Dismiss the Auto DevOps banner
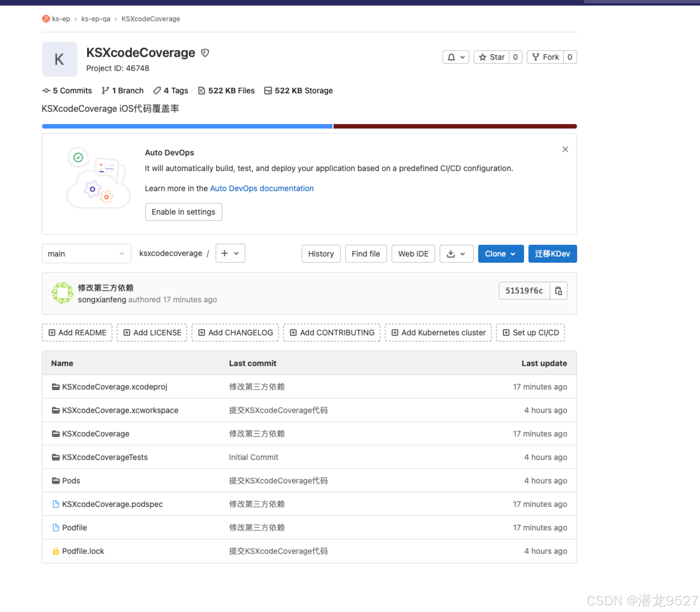The image size is (700, 612). (x=565, y=149)
